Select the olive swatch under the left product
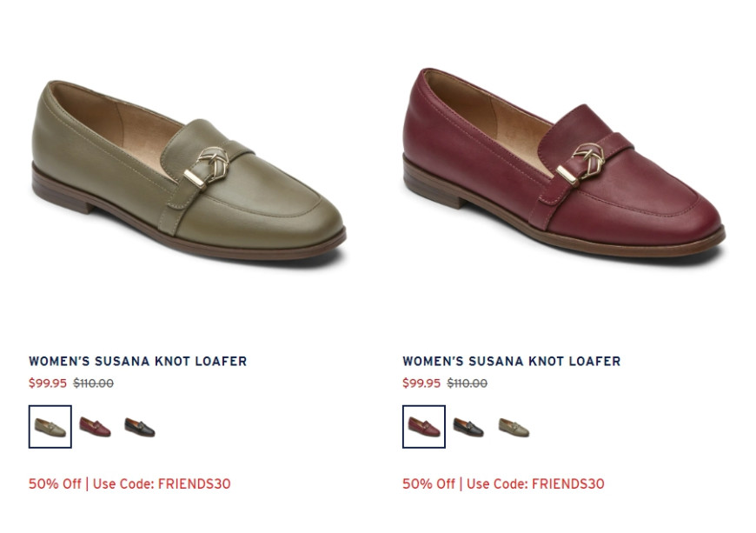756x533 pixels. (50, 427)
